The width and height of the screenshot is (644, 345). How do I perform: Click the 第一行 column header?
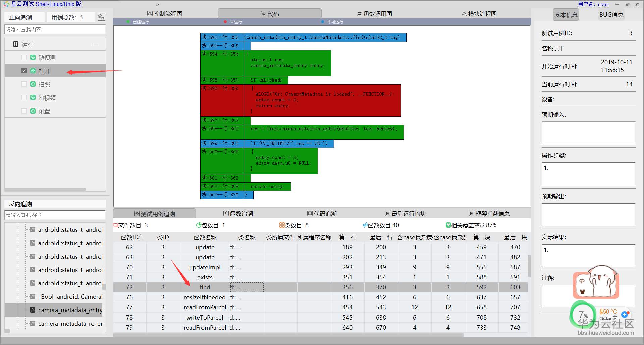click(x=347, y=237)
